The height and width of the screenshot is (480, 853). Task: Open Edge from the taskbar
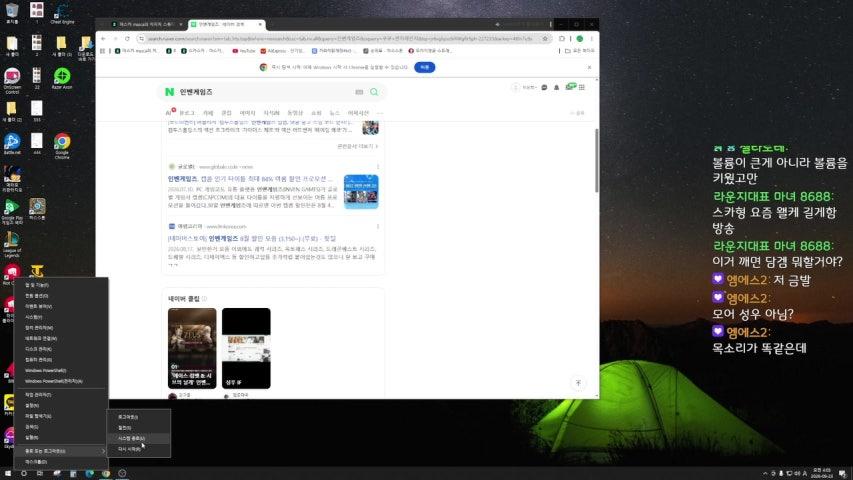[x=90, y=473]
